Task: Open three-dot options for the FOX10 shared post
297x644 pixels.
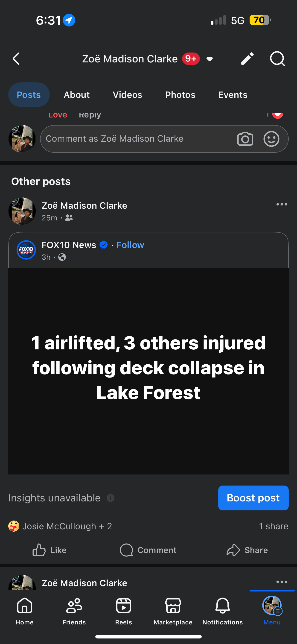Action: [282, 205]
